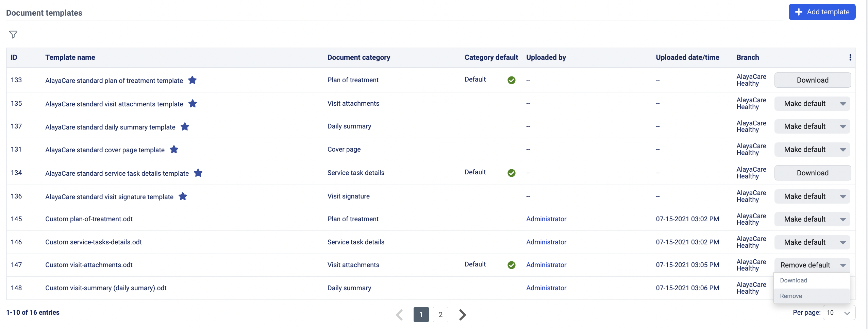The width and height of the screenshot is (868, 329).
Task: Click star next to cover page template
Action: (174, 150)
